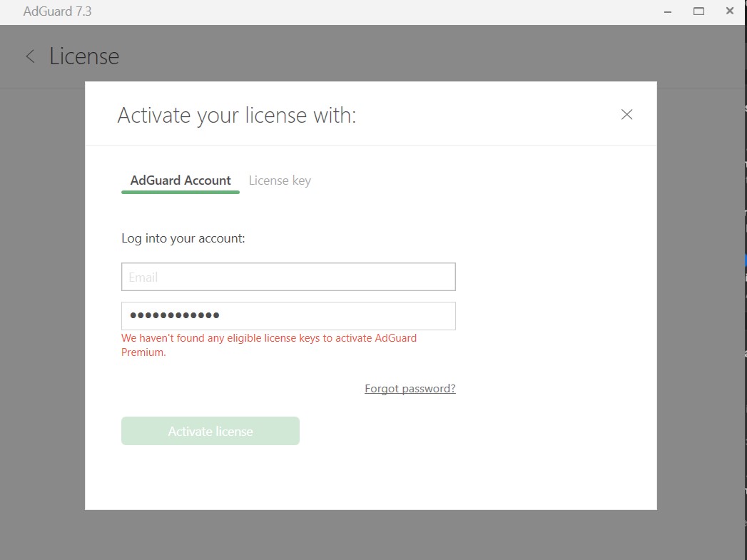Close the Activate your license dialog
This screenshot has width=747, height=560.
[626, 114]
